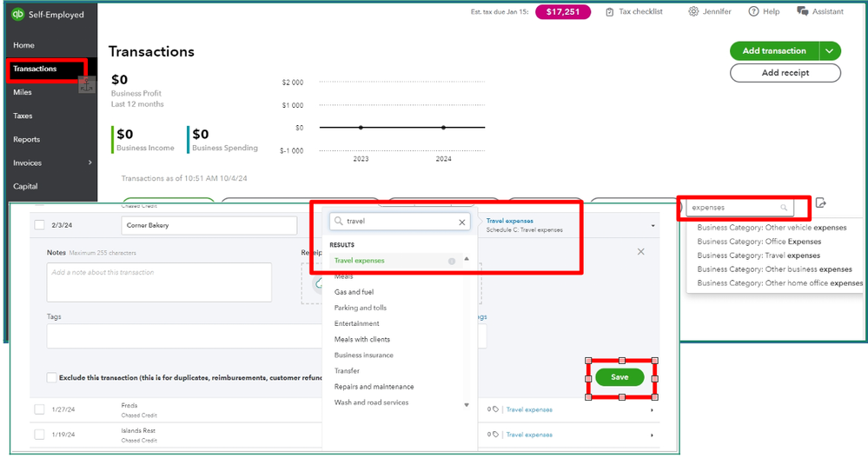This screenshot has height=458, width=868.
Task: Enable Exclude this transaction checkbox
Action: click(52, 377)
